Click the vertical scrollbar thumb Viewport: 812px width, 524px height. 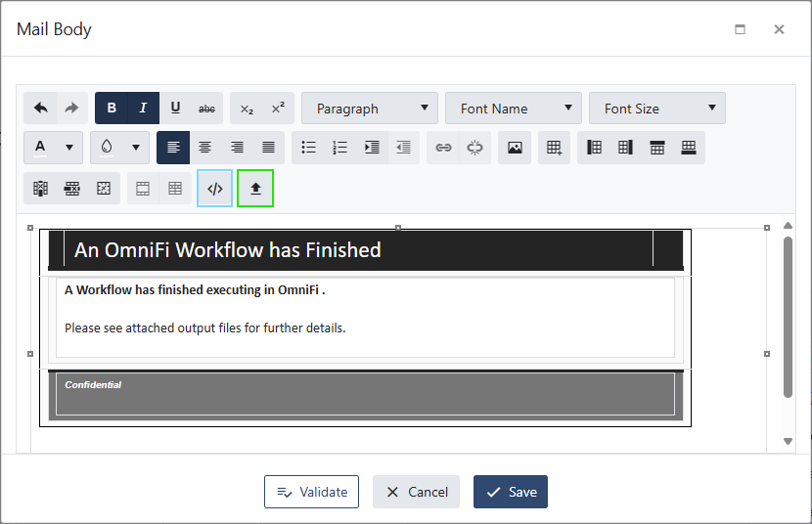point(788,317)
